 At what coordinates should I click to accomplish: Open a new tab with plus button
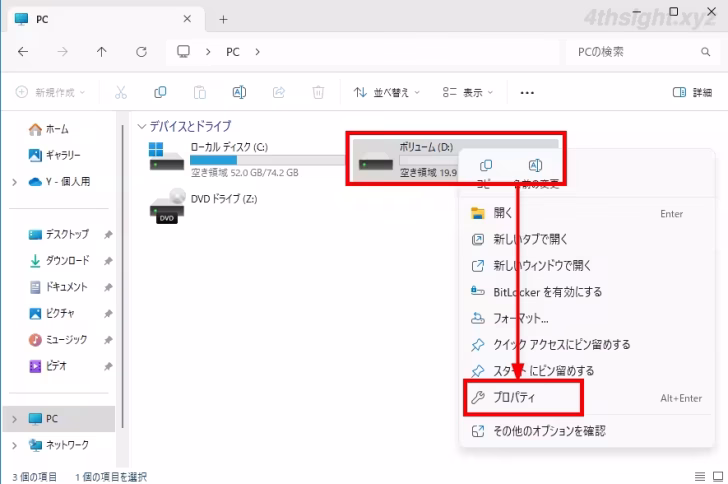(x=223, y=19)
